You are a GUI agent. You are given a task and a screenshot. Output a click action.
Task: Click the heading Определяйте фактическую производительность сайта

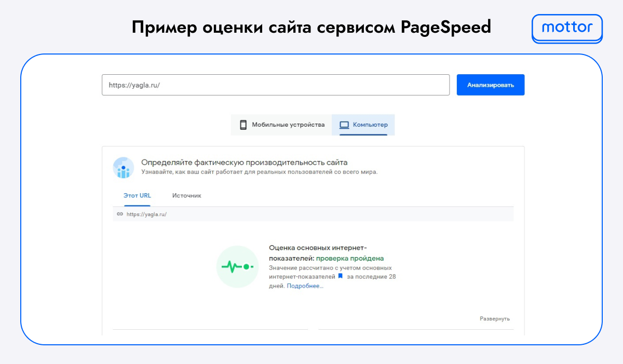[x=245, y=163]
